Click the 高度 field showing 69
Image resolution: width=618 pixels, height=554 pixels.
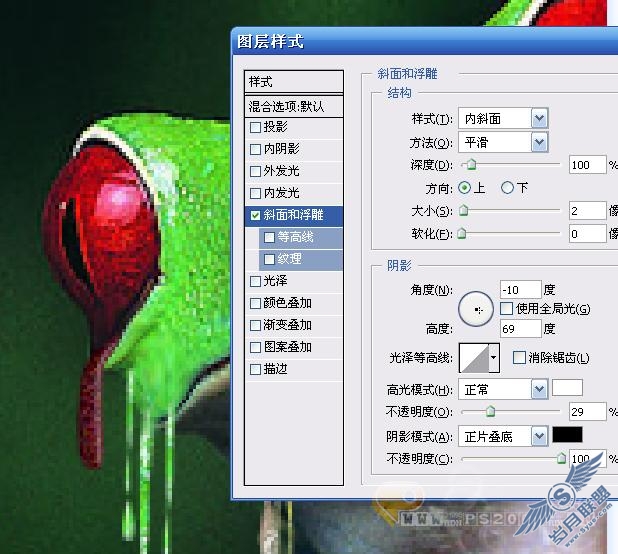(x=520, y=329)
